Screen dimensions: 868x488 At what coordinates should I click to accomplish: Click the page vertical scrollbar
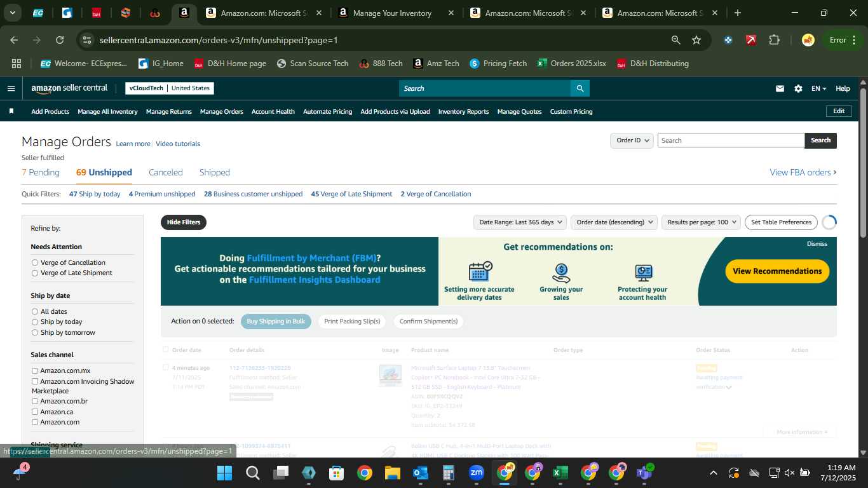(863, 162)
